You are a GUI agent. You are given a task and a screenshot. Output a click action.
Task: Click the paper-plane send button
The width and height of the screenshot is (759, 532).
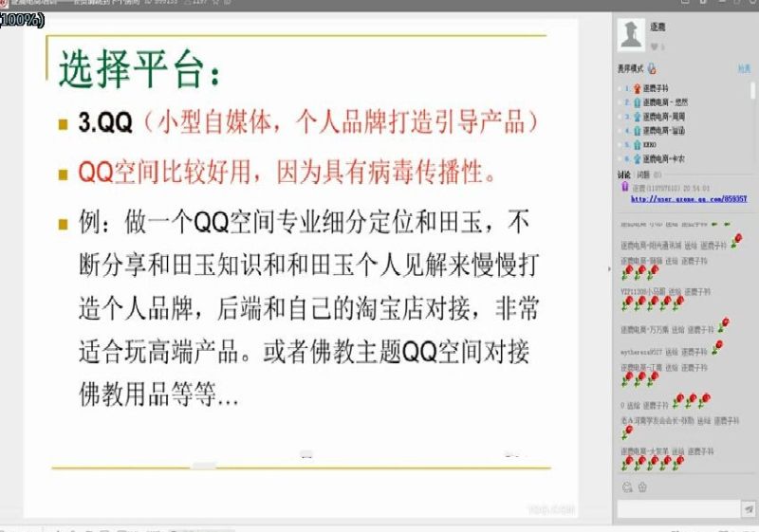tap(749, 509)
